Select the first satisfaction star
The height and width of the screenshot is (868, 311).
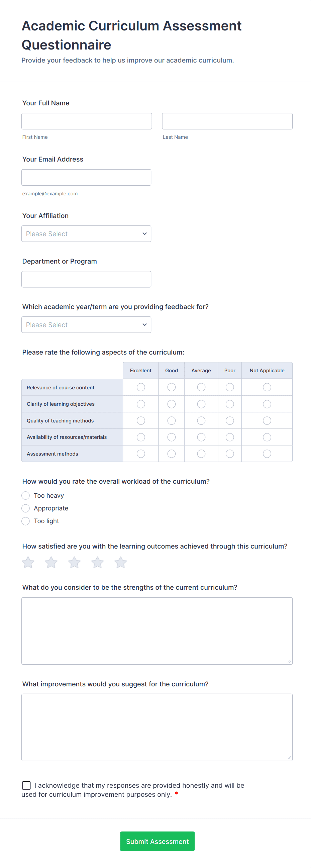[28, 562]
